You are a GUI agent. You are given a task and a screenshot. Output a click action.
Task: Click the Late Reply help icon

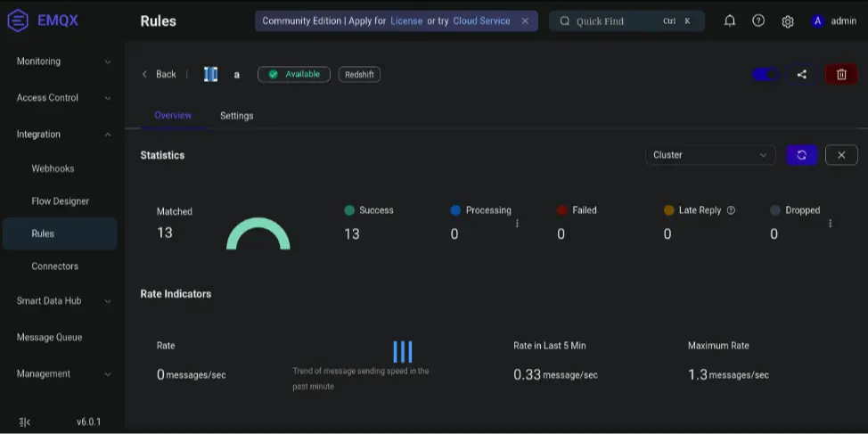731,210
